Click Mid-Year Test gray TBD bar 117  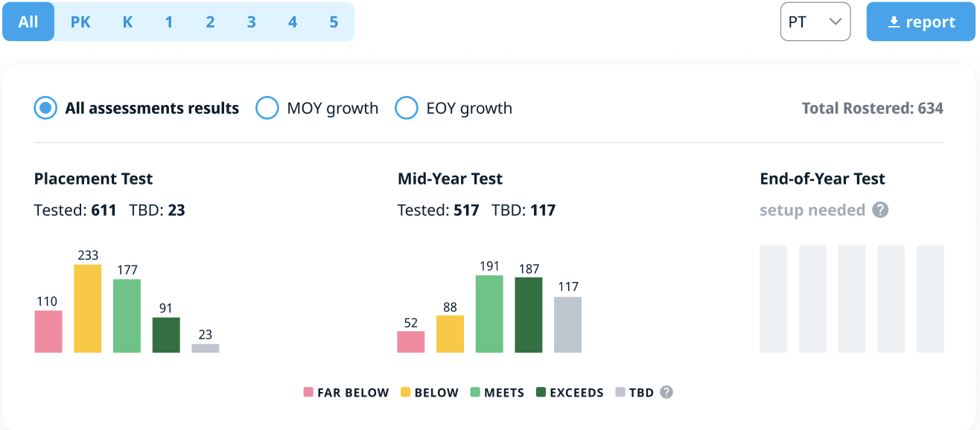click(x=567, y=324)
